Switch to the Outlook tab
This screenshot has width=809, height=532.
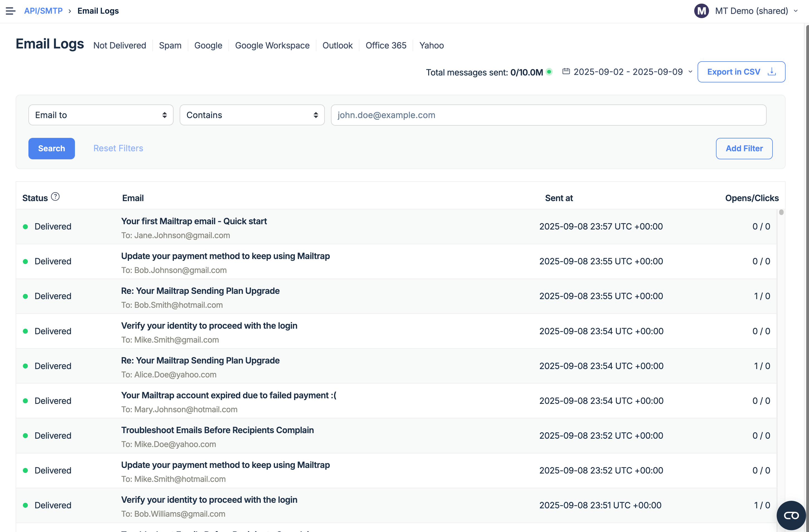click(338, 45)
